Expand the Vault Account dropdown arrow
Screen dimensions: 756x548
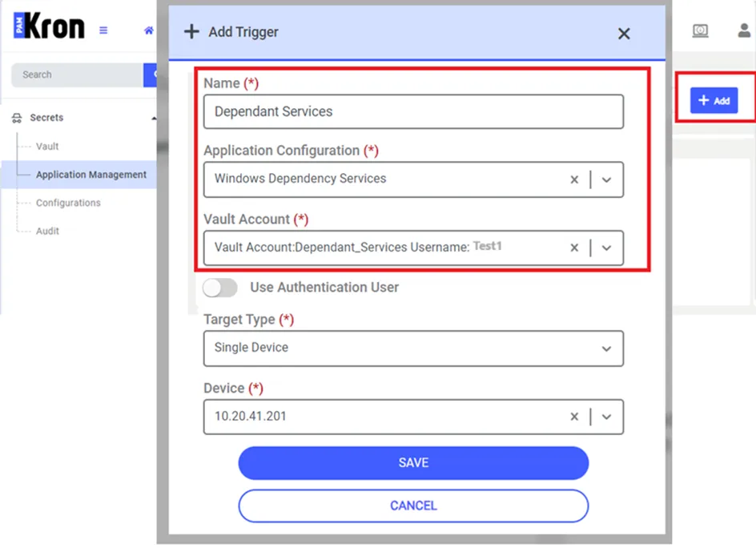click(606, 248)
